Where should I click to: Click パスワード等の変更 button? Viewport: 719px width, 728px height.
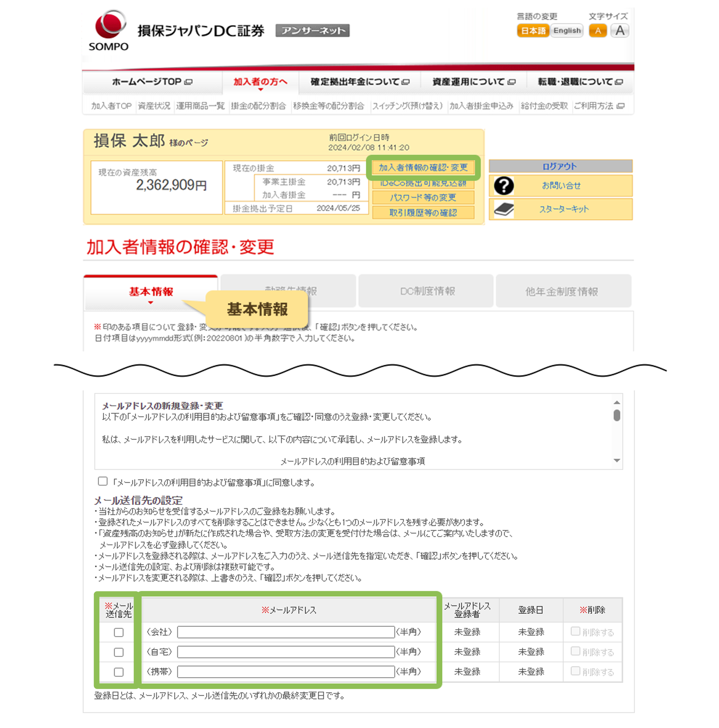pyautogui.click(x=423, y=198)
